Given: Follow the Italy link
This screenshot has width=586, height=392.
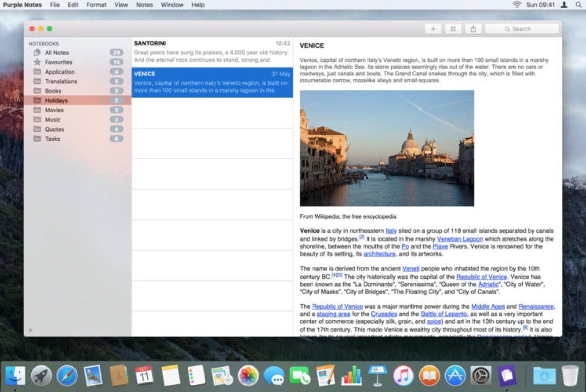Looking at the screenshot, I should coord(391,231).
